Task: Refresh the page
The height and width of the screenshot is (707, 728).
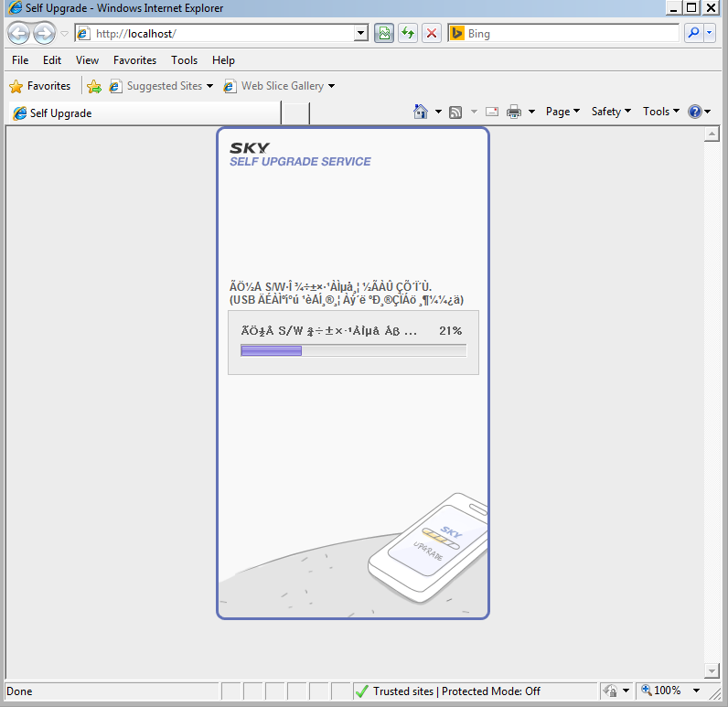Action: point(408,34)
